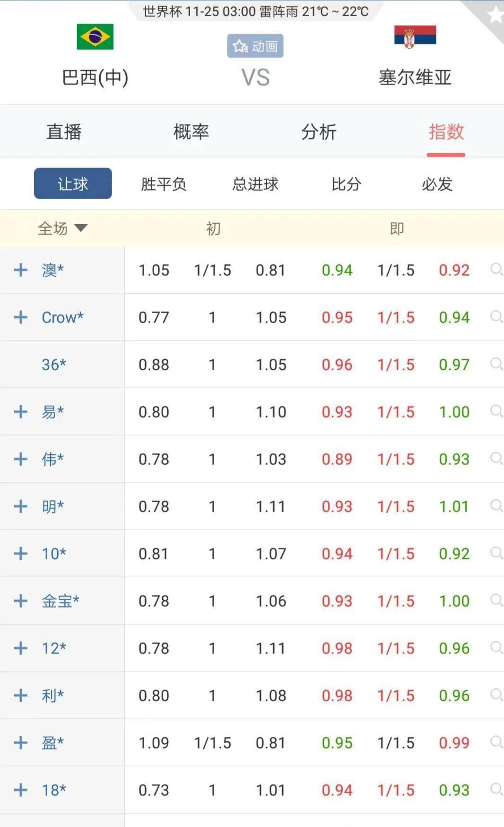Select the 比分 odds category
The width and height of the screenshot is (504, 827).
click(347, 184)
